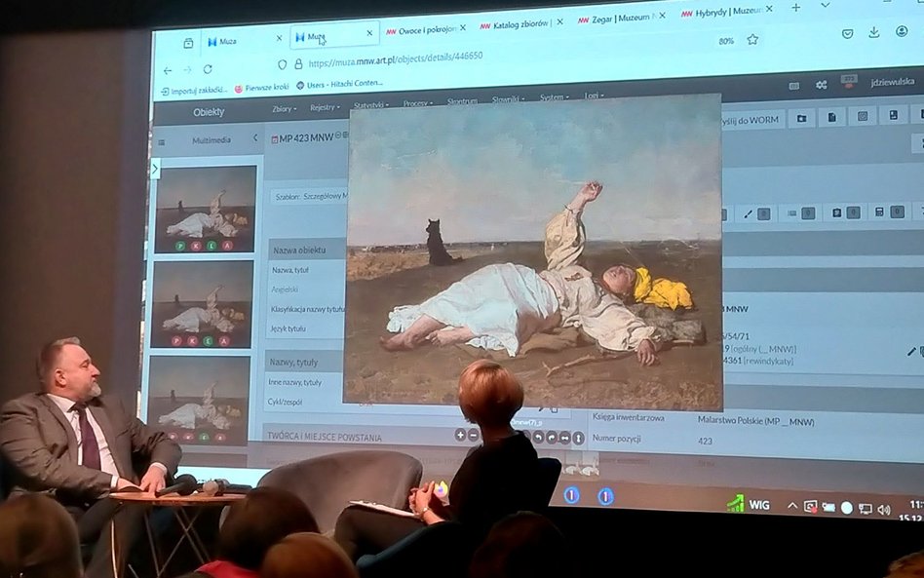The height and width of the screenshot is (578, 924).
Task: Open the Rejestry dropdown menu
Action: (x=325, y=108)
